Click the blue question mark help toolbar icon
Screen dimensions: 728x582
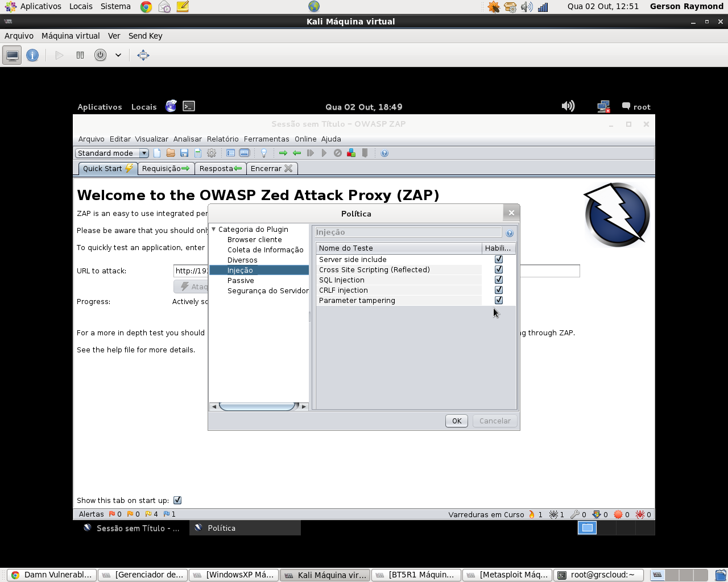coord(384,153)
